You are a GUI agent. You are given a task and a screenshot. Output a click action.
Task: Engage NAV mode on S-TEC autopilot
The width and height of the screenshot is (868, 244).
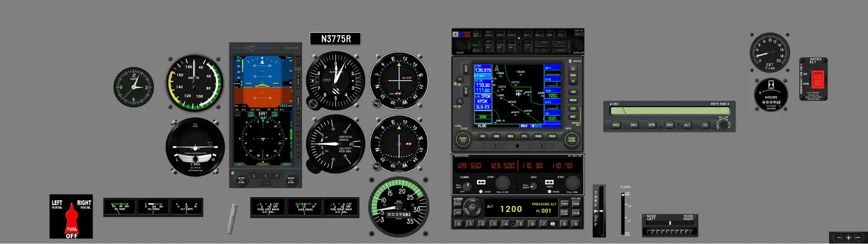point(634,125)
